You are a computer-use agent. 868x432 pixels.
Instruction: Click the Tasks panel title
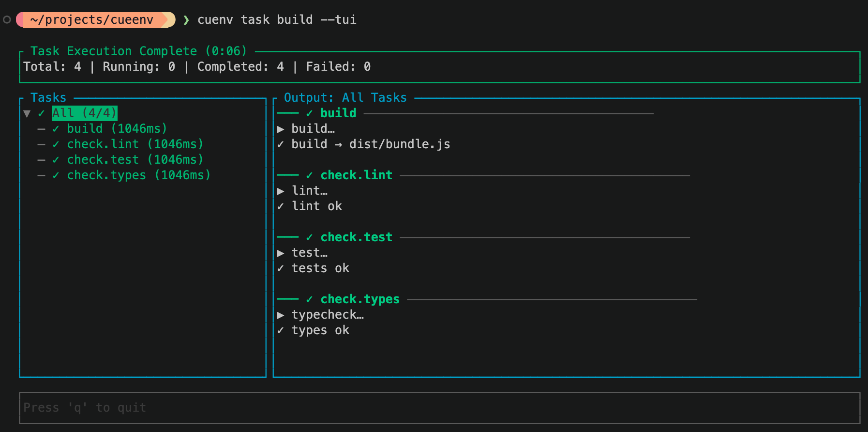(x=48, y=98)
